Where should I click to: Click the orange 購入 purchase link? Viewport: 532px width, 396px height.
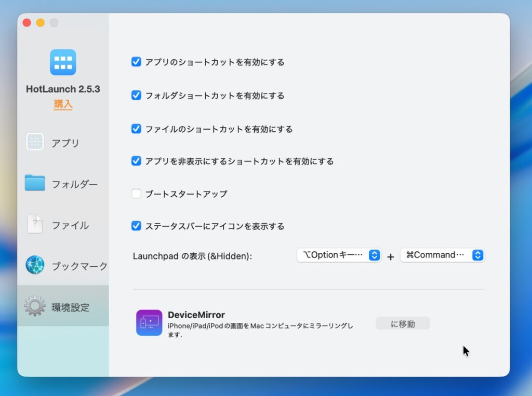63,104
